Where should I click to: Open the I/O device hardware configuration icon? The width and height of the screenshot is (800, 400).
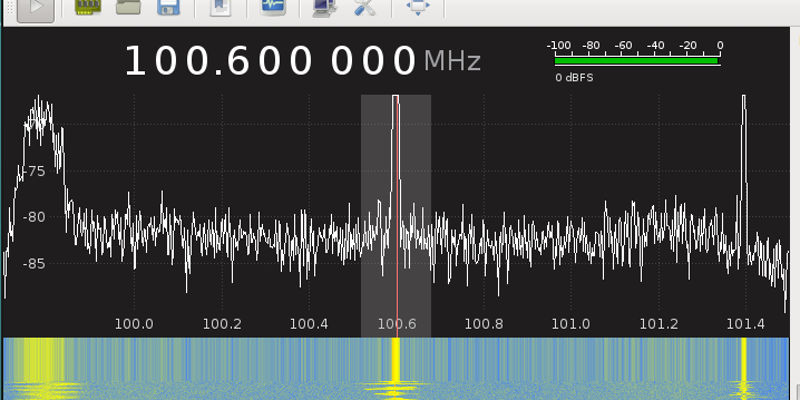(x=88, y=7)
